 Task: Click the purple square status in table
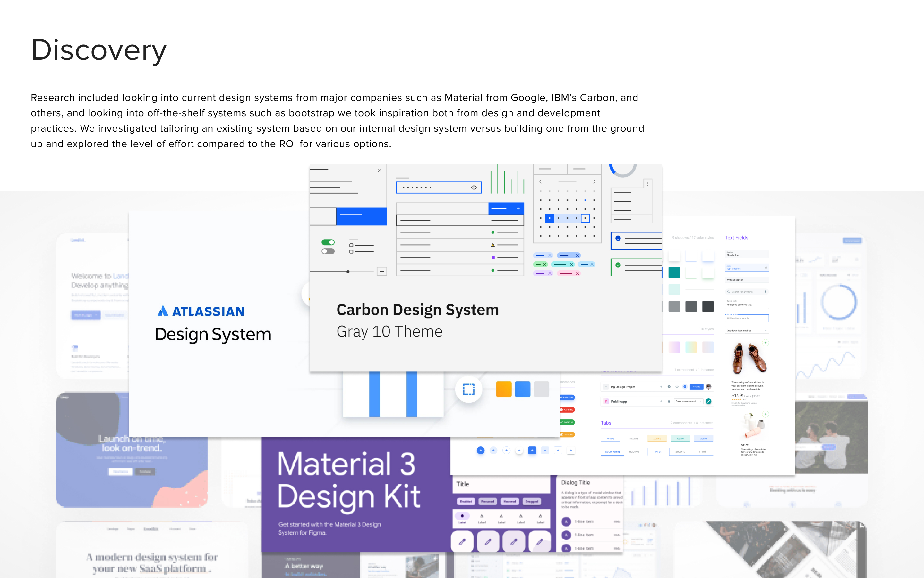coord(493,258)
